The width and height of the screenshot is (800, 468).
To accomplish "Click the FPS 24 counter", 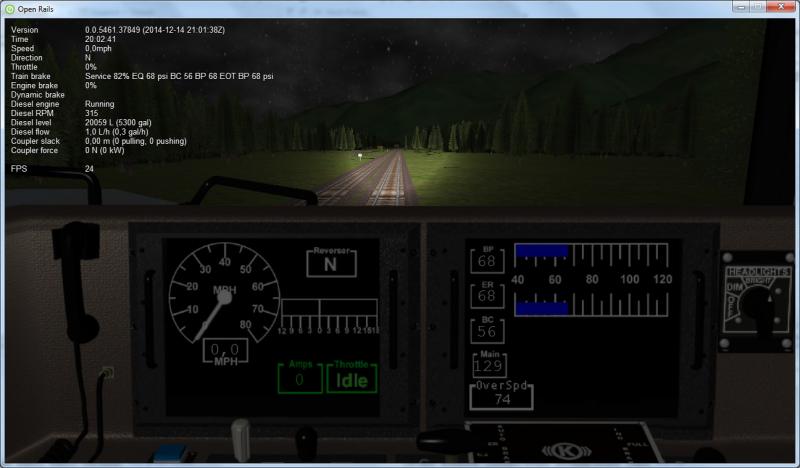I will pos(52,168).
